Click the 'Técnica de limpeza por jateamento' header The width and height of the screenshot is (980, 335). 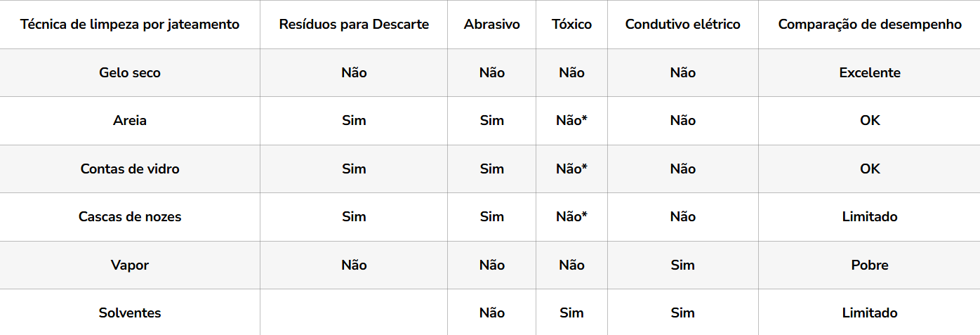[130, 25]
